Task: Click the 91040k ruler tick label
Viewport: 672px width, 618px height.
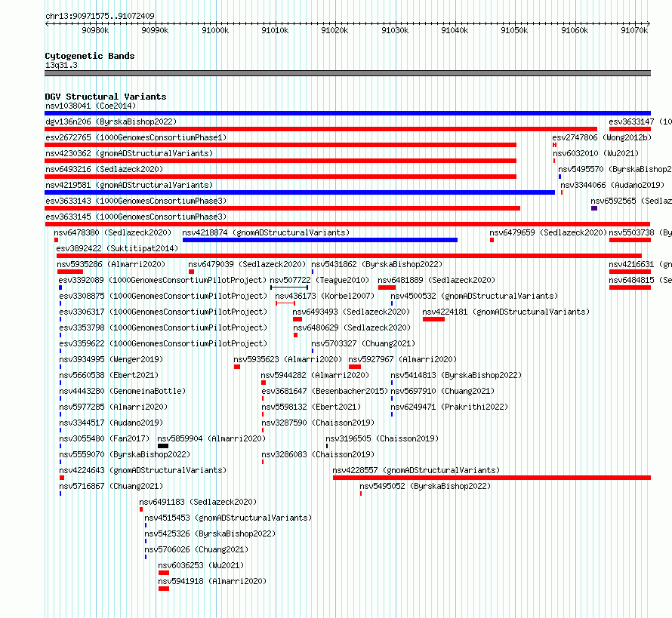Action: point(455,30)
